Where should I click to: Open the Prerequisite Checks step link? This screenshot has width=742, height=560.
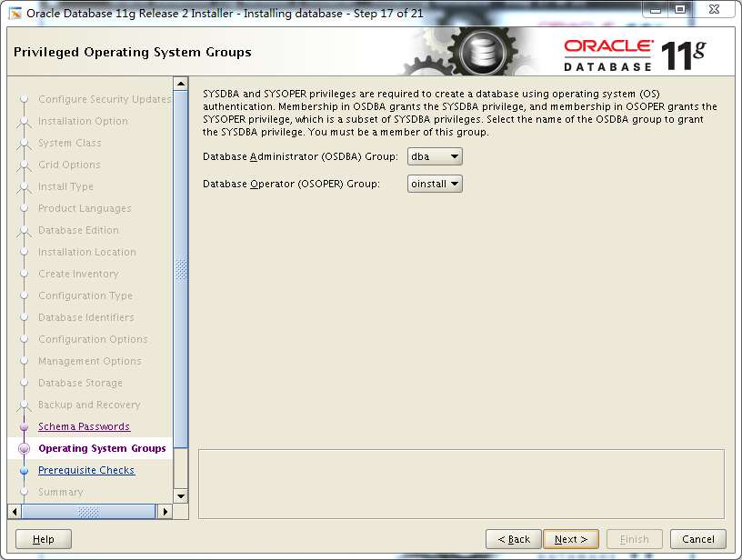pos(86,470)
